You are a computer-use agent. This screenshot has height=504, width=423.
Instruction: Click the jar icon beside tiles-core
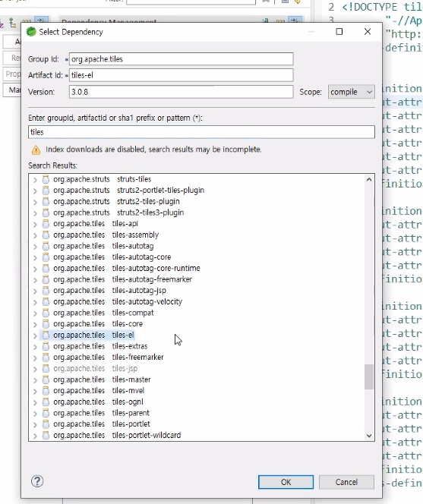pyautogui.click(x=46, y=323)
